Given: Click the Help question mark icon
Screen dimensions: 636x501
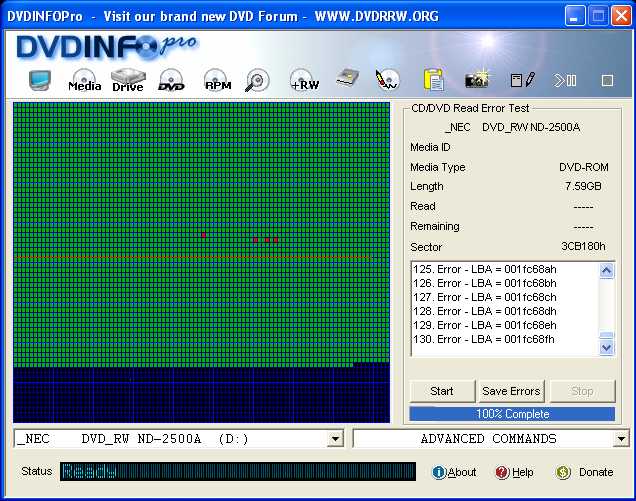Looking at the screenshot, I should click(502, 472).
